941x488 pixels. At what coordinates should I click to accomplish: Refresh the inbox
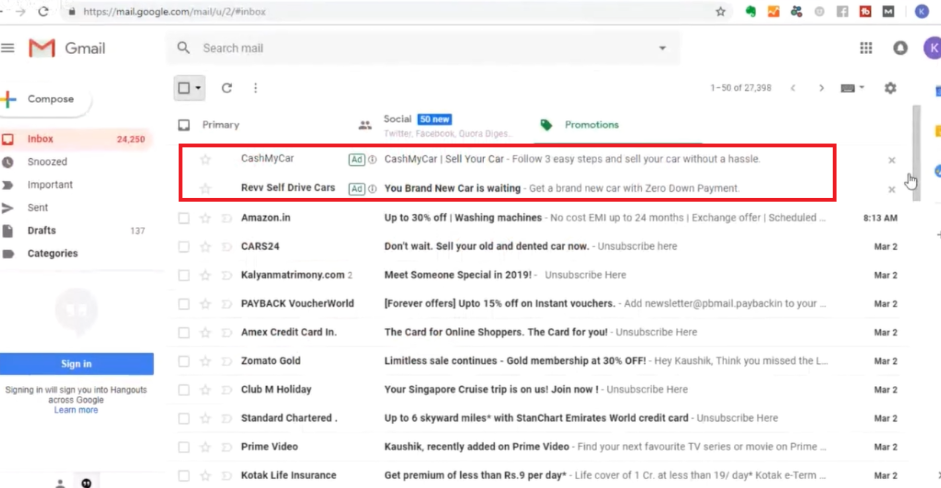click(227, 88)
